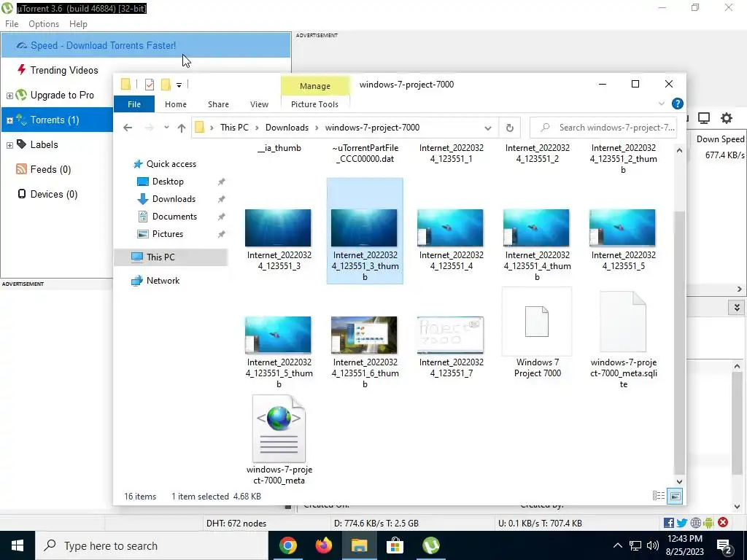The image size is (747, 560).
Task: Select Internet_20220324_123551_3 image thumbnail
Action: (x=278, y=227)
